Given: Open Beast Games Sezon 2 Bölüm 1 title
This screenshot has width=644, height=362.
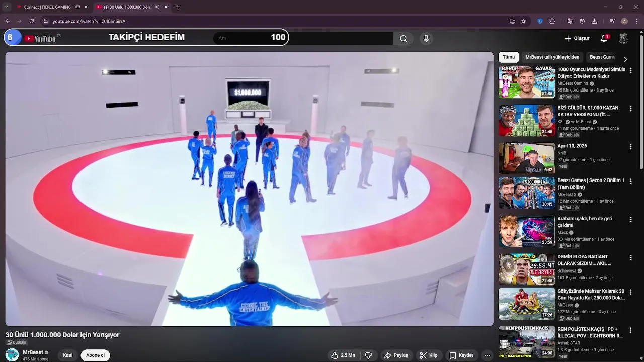Looking at the screenshot, I should pyautogui.click(x=591, y=184).
